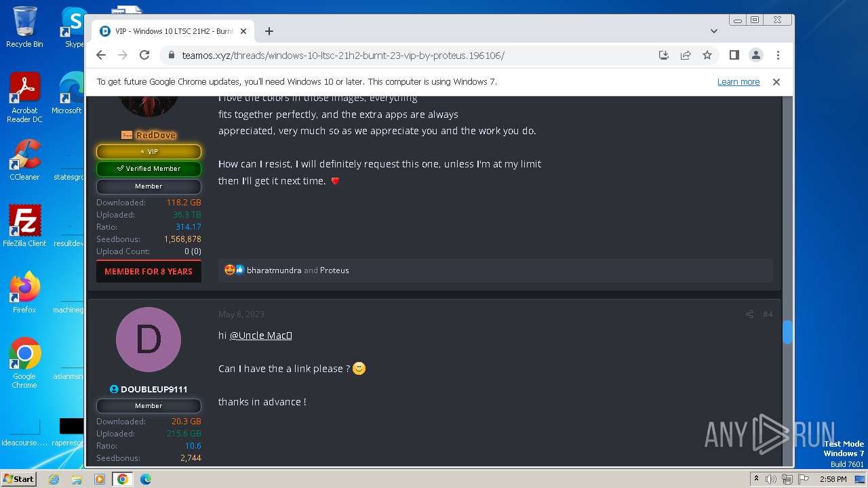Click the share icon on post #4

(749, 314)
